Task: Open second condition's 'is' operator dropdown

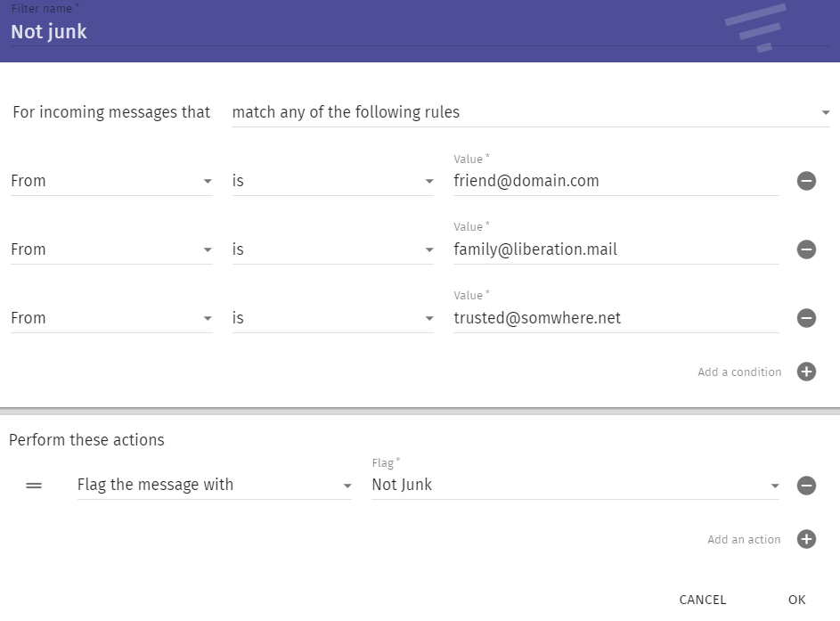Action: (x=332, y=249)
